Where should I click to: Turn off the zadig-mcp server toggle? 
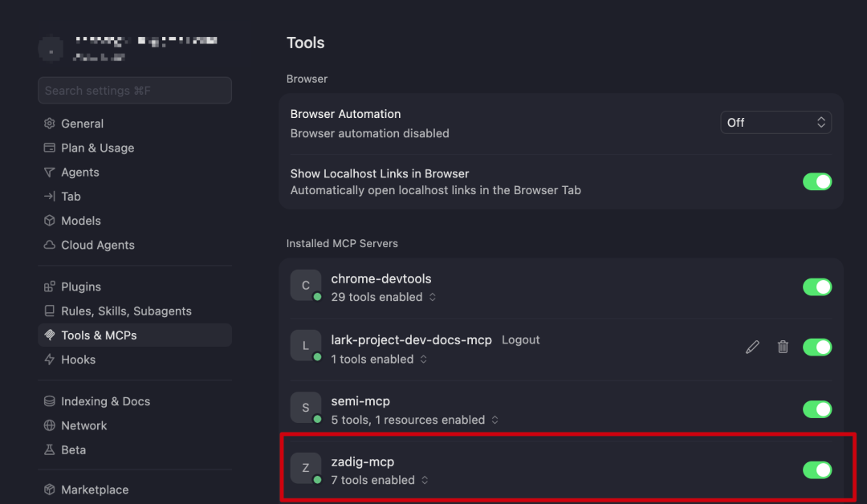816,469
